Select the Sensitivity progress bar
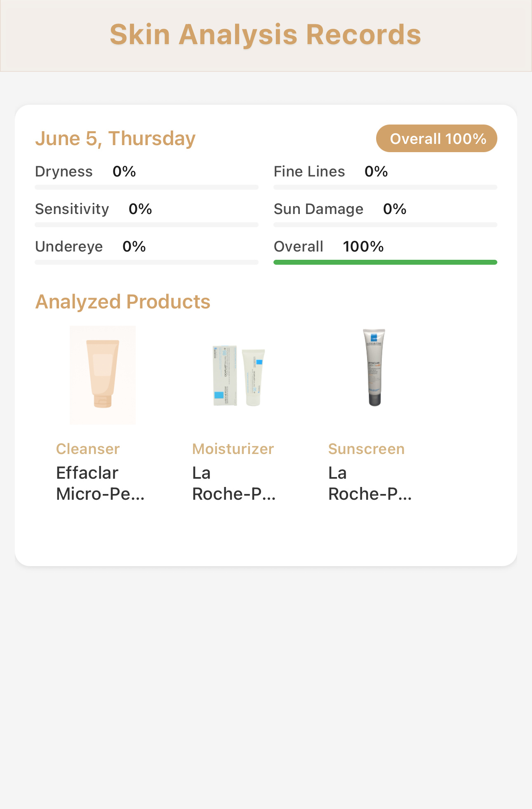This screenshot has width=532, height=809. point(146,225)
